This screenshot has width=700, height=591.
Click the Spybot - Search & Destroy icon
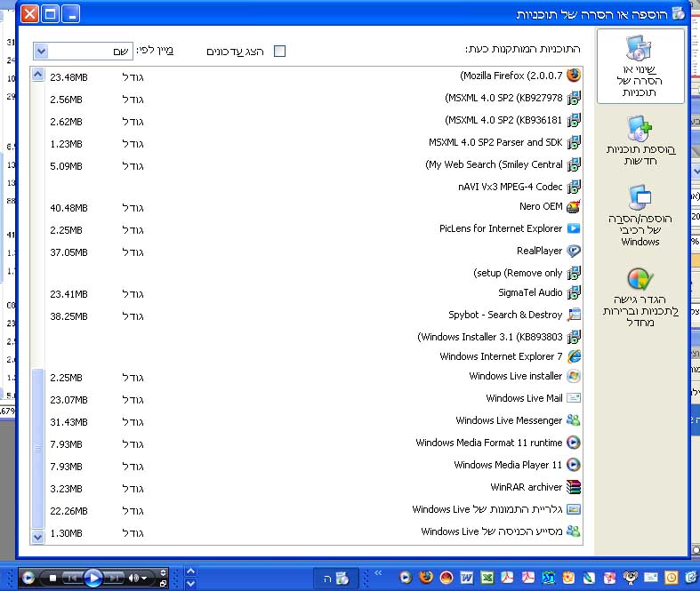574,315
